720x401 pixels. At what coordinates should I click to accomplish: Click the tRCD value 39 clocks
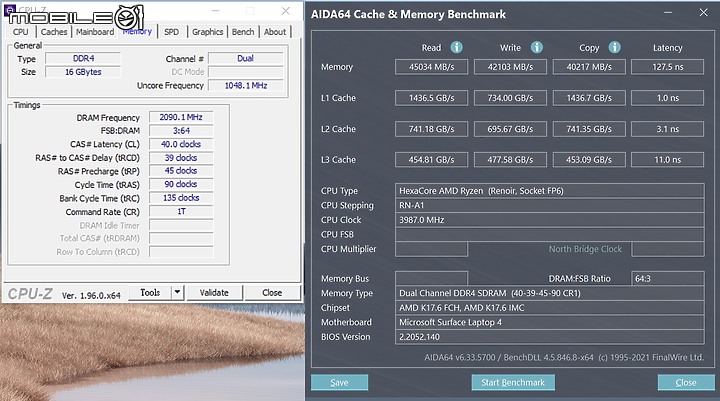coord(181,158)
